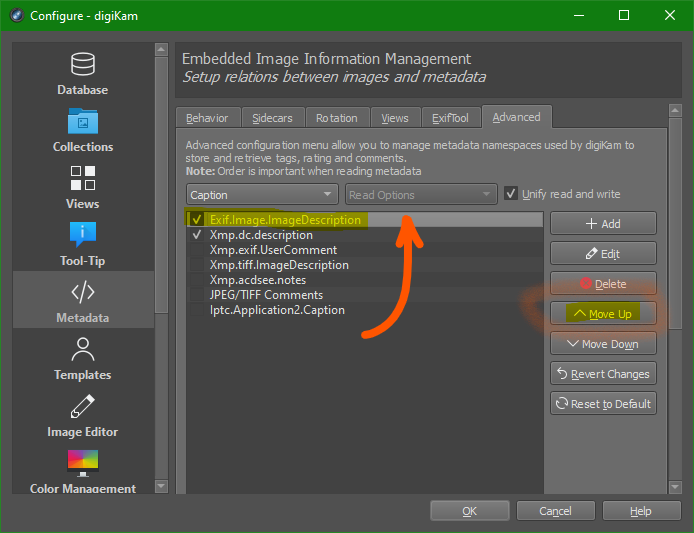Viewport: 694px width, 533px height.
Task: Select Exif.Image.ImageDescription row text
Action: click(x=285, y=220)
